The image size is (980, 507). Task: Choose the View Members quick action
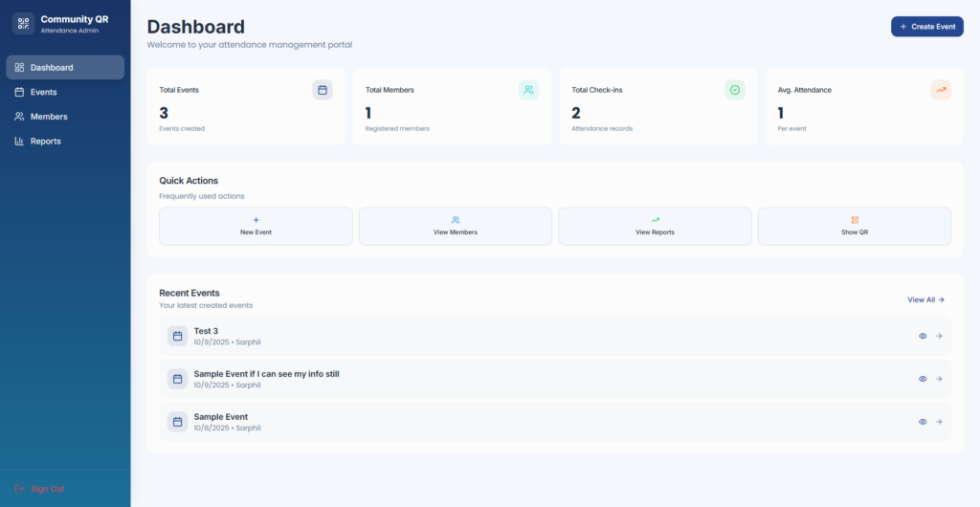coord(456,227)
